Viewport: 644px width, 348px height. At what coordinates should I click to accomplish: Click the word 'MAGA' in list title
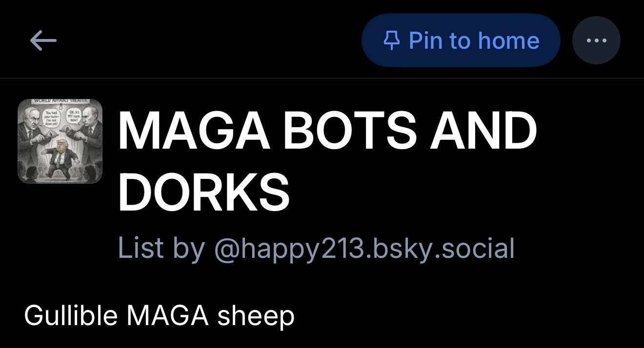194,131
